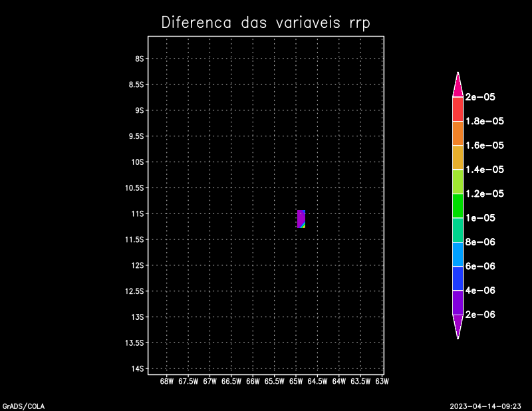
Task: Click the 68W longitude axis label
Action: click(167, 381)
